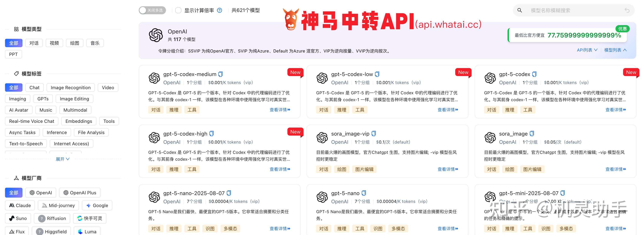Select the Google vendor filter
This screenshot has height=235, width=644.
click(97, 205)
